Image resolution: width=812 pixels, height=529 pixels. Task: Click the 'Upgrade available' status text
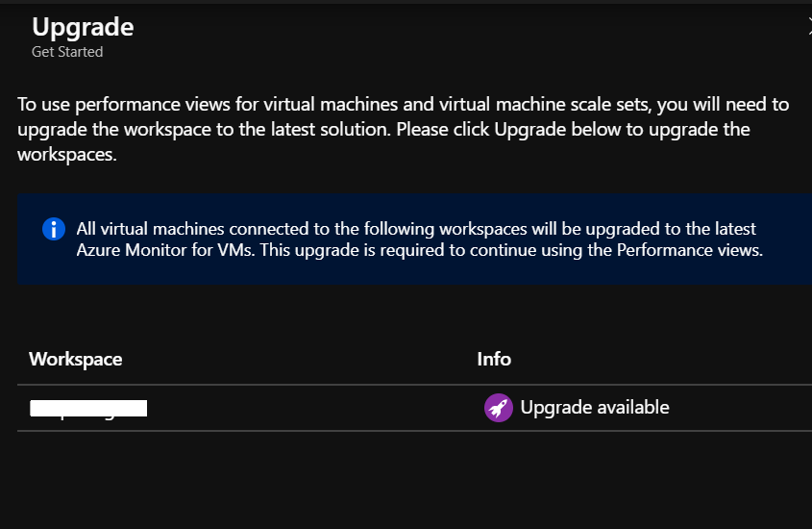tap(594, 408)
